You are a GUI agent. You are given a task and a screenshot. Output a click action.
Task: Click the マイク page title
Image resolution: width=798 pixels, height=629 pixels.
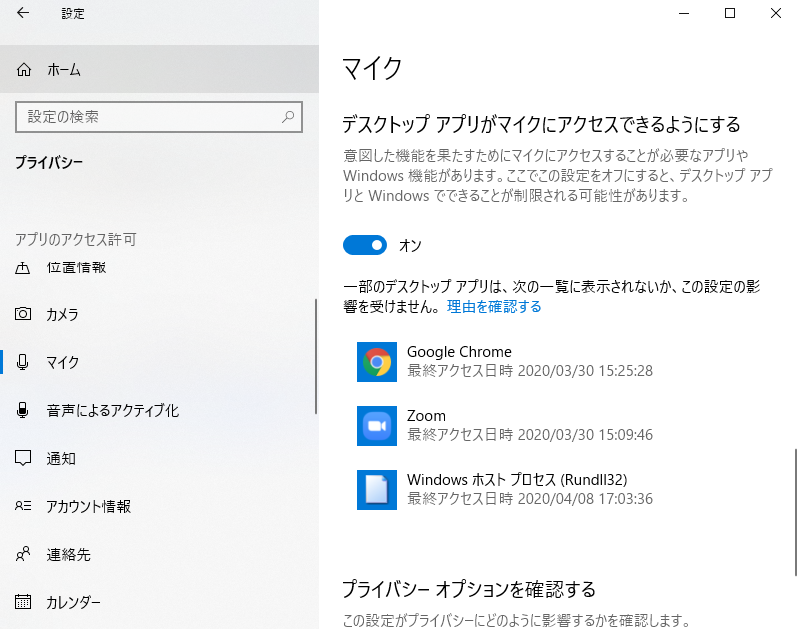(x=372, y=68)
